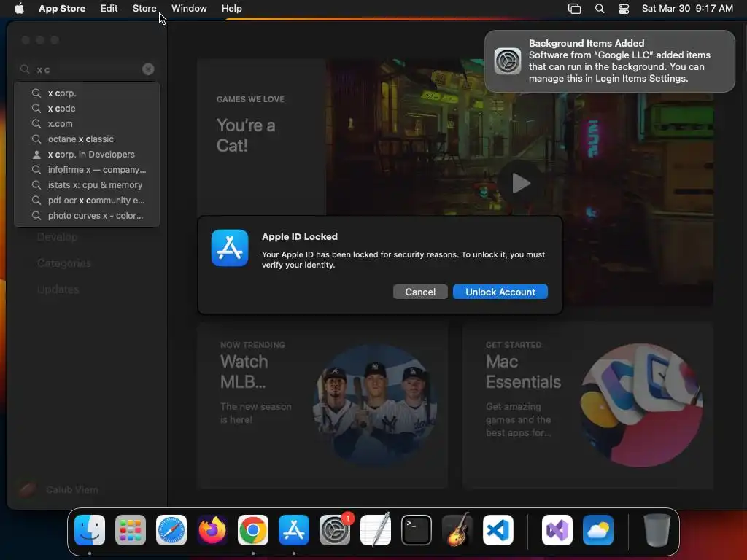
Task: Click the Unlock Account button
Action: click(500, 292)
